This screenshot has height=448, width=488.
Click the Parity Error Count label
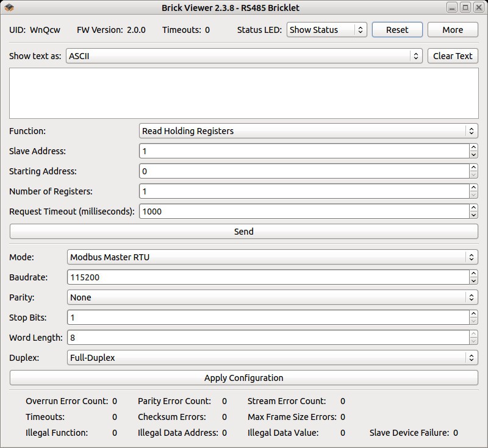coord(174,401)
